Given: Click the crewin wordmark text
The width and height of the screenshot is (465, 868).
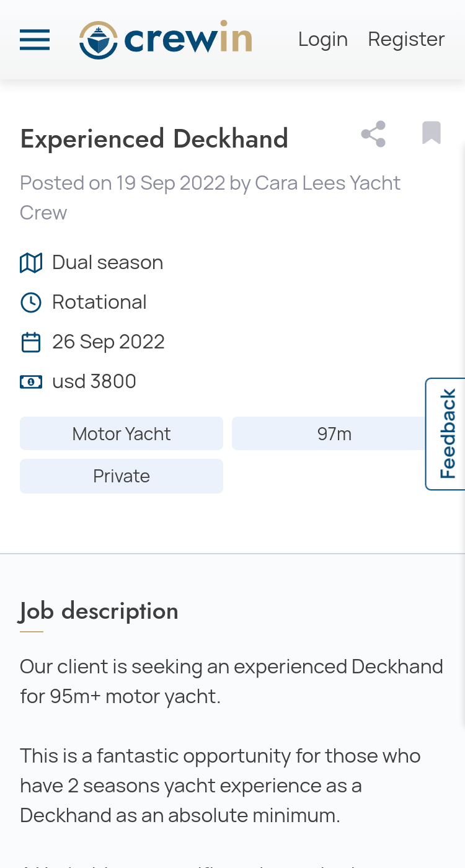Looking at the screenshot, I should [x=188, y=40].
